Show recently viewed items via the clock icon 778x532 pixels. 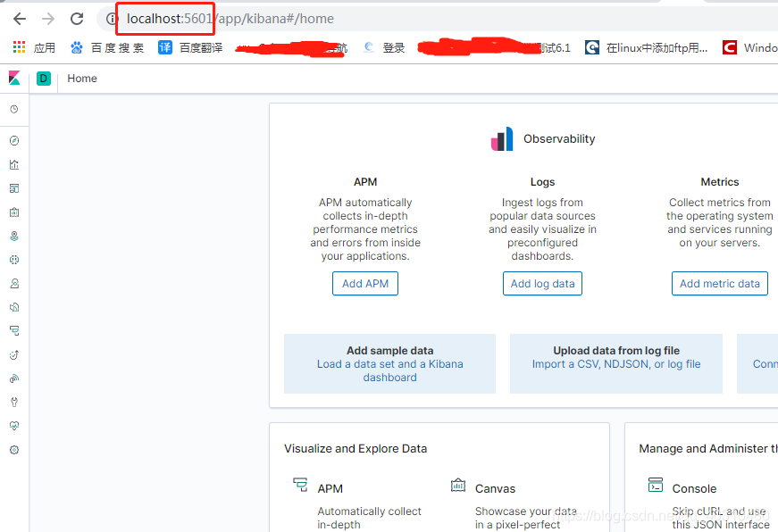tap(13, 109)
